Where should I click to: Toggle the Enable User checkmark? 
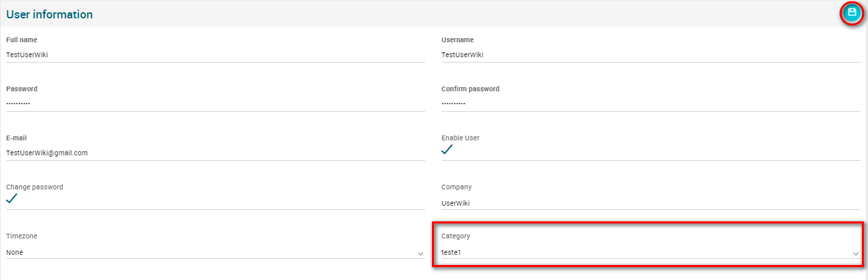tap(447, 150)
